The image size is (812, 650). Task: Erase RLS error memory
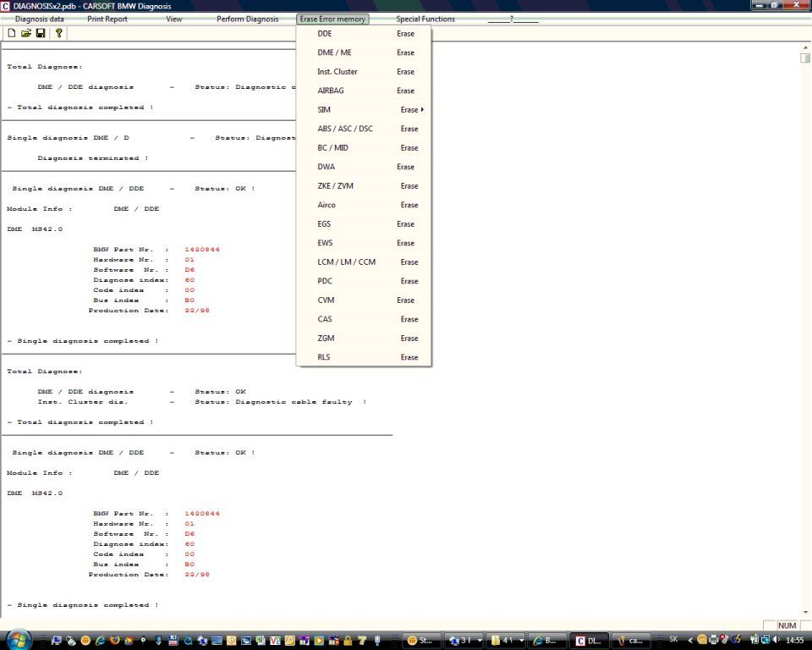[x=364, y=357]
